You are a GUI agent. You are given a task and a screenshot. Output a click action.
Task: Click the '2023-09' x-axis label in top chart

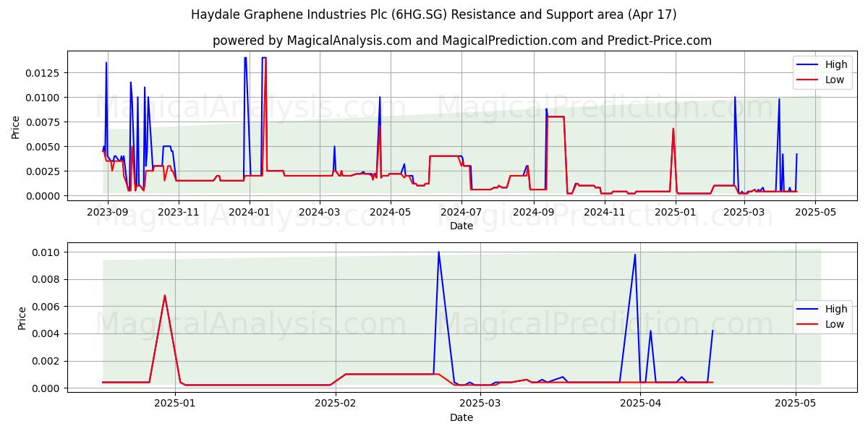(108, 212)
